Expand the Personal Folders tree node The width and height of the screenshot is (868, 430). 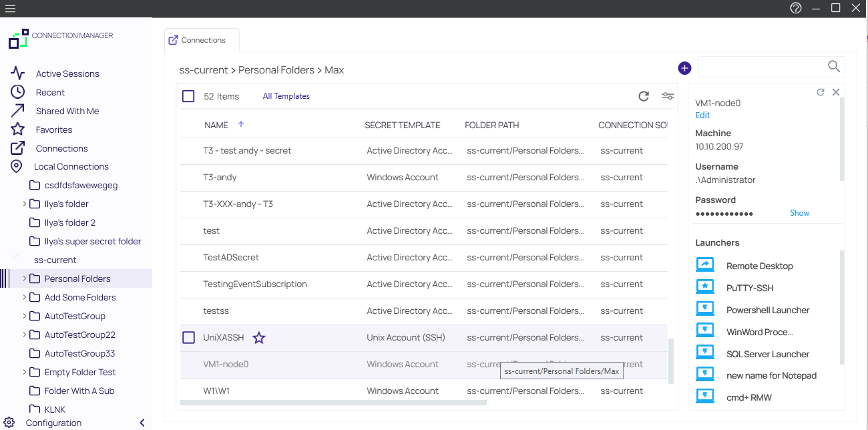pos(25,278)
